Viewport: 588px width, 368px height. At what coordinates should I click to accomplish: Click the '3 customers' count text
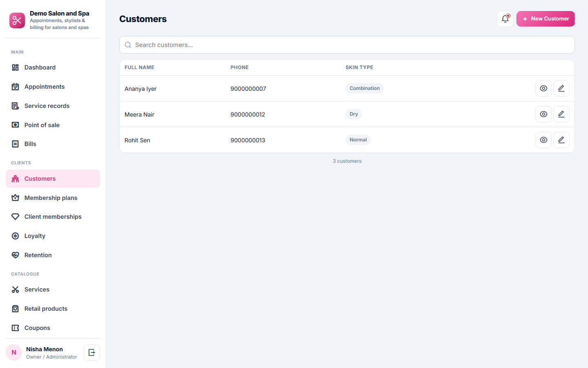click(x=347, y=161)
